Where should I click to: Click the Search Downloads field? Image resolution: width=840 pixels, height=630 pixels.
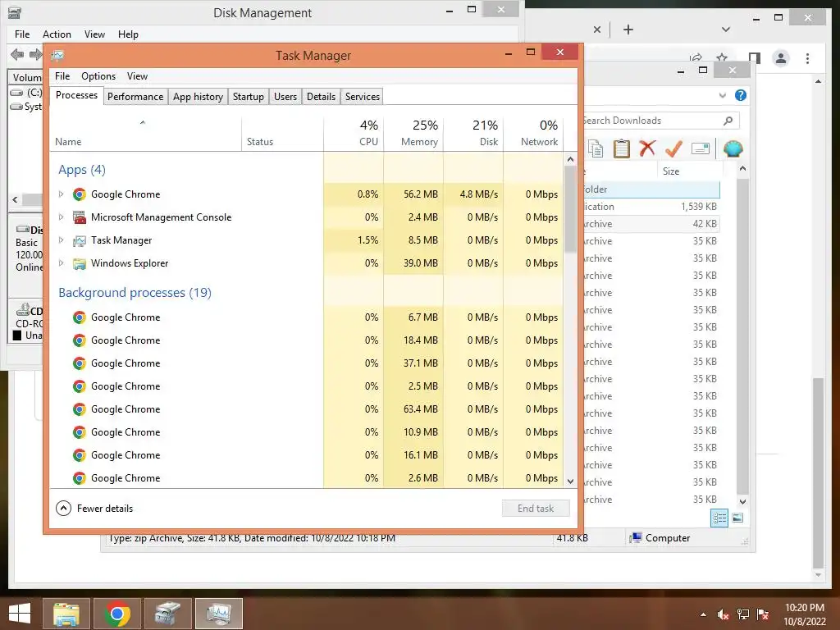coord(661,121)
